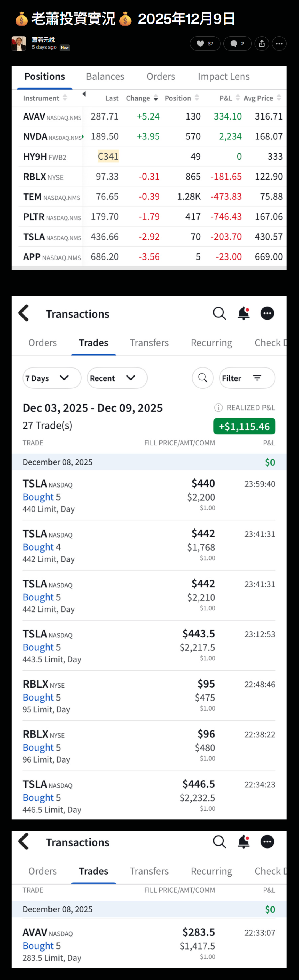The width and height of the screenshot is (299, 980).
Task: Click the round search button beside Filter
Action: click(203, 378)
